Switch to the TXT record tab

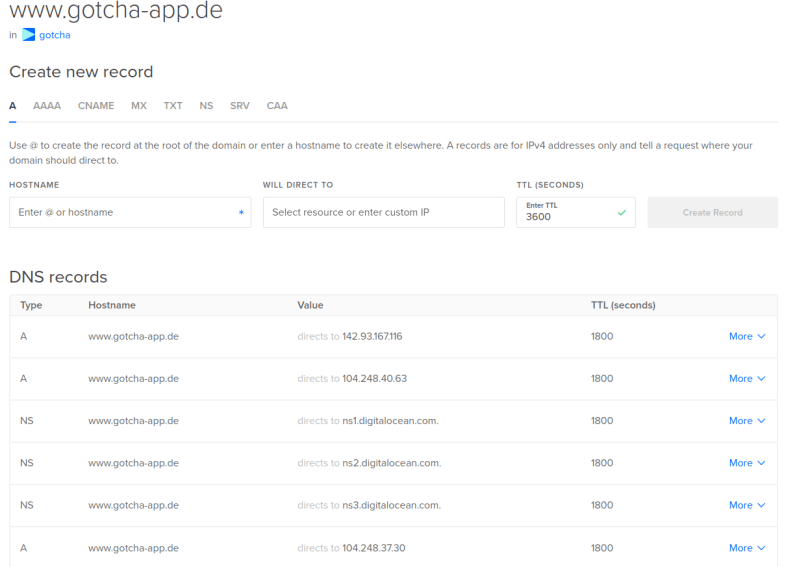[173, 105]
